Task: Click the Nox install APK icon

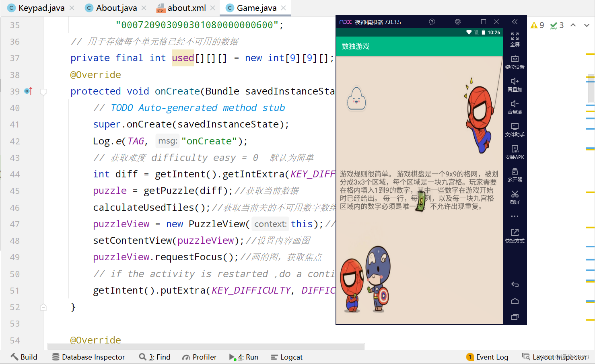Action: [x=515, y=152]
